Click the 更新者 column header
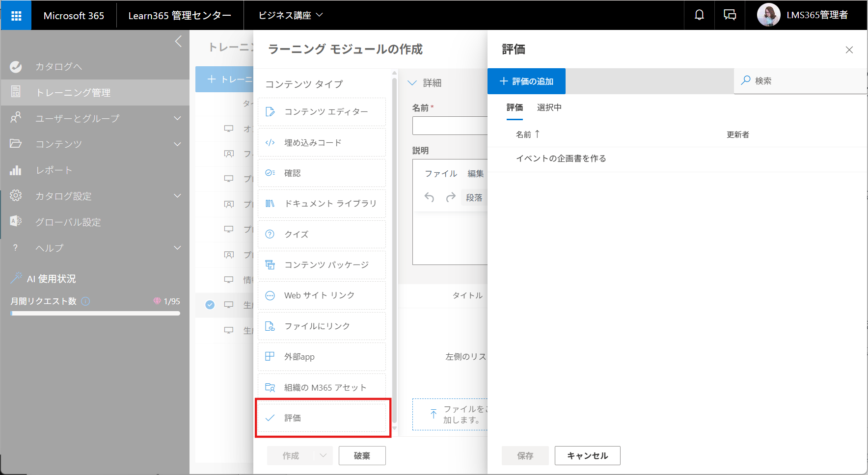868x475 pixels. 738,134
